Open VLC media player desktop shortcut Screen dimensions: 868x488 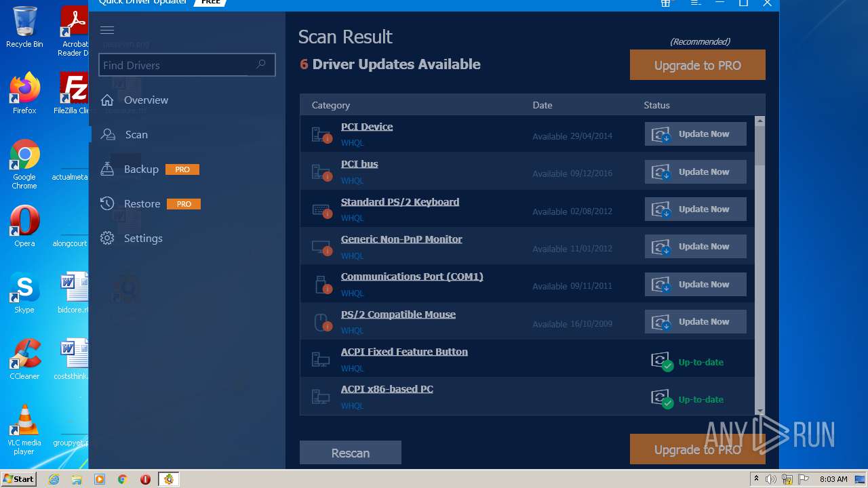click(24, 430)
